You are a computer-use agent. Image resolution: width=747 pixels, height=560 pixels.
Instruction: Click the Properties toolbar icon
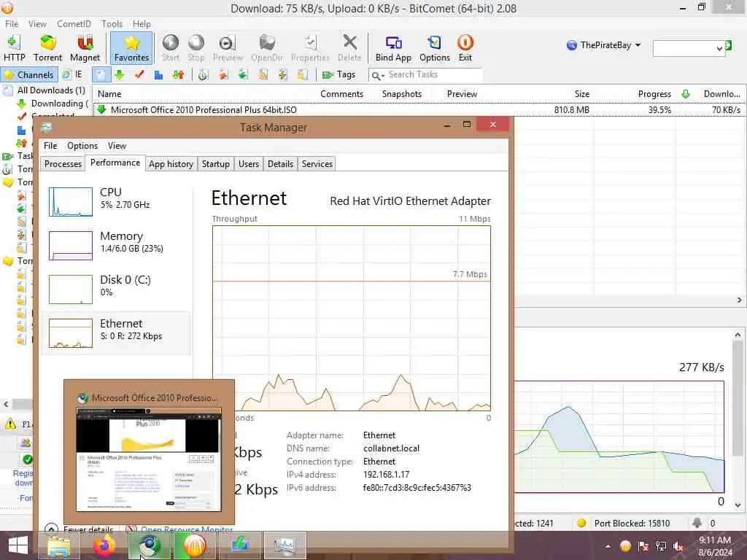[310, 48]
